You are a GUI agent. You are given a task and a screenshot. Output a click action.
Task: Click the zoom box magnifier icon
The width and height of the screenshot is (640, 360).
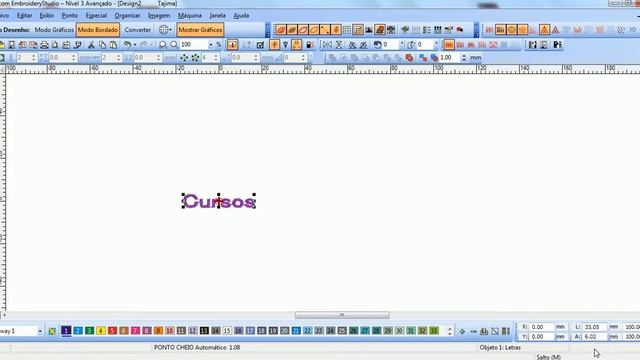[162, 45]
